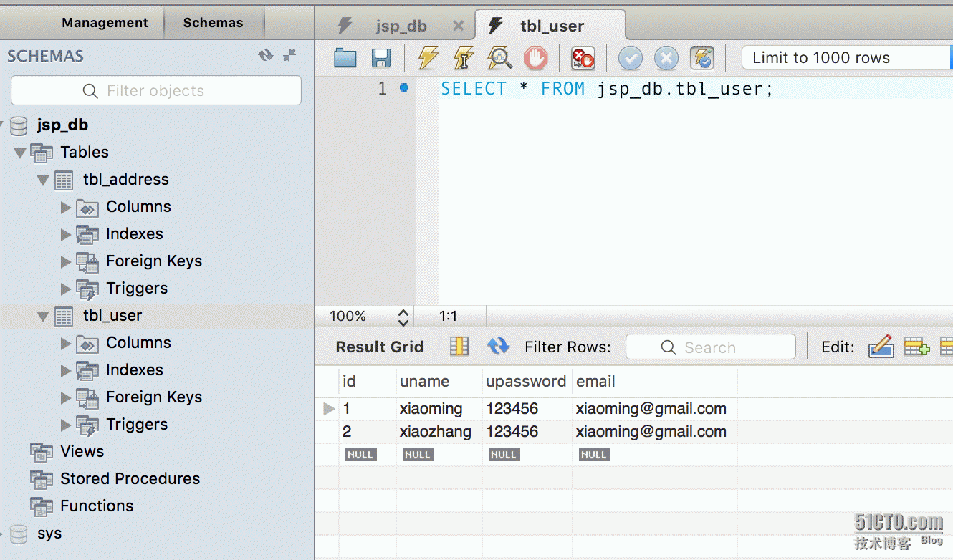Expand Triggers under tbl_address
953x560 pixels.
tap(66, 289)
